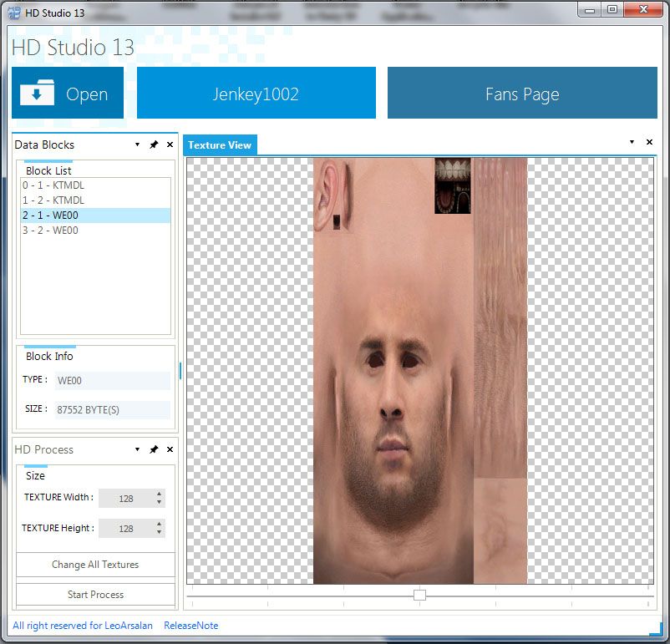The width and height of the screenshot is (670, 644).
Task: Select the Texture View tab
Action: pos(220,145)
